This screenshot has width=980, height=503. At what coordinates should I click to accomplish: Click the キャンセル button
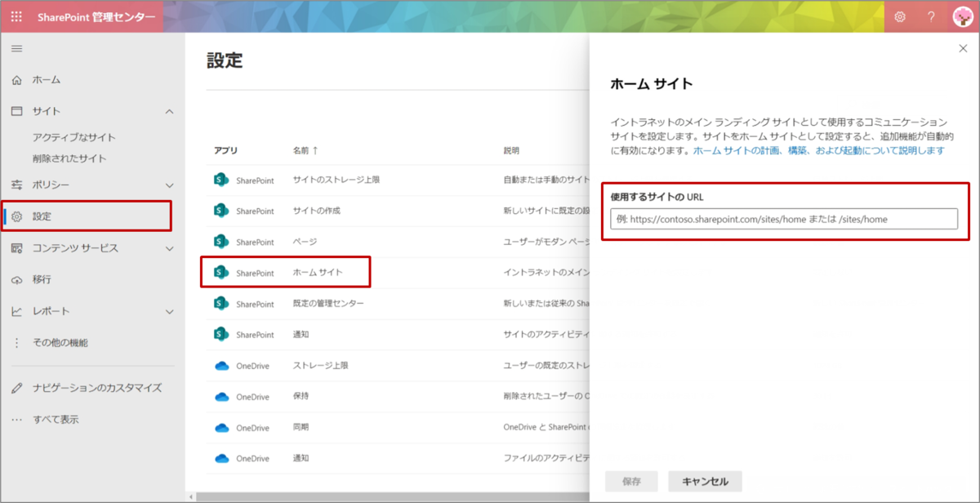[705, 482]
